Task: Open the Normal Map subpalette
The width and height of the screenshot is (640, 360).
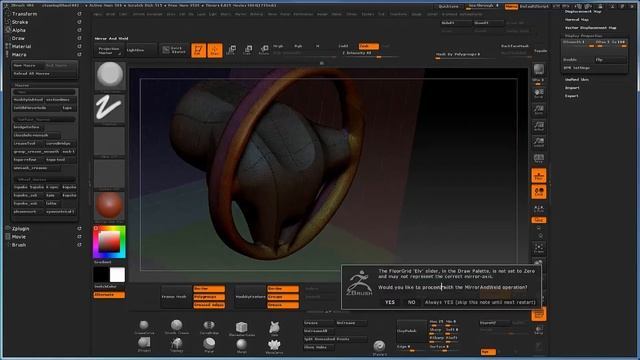Action: [576, 20]
